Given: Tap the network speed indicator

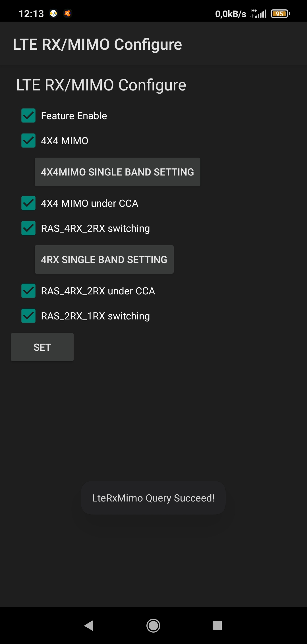Looking at the screenshot, I should (231, 14).
